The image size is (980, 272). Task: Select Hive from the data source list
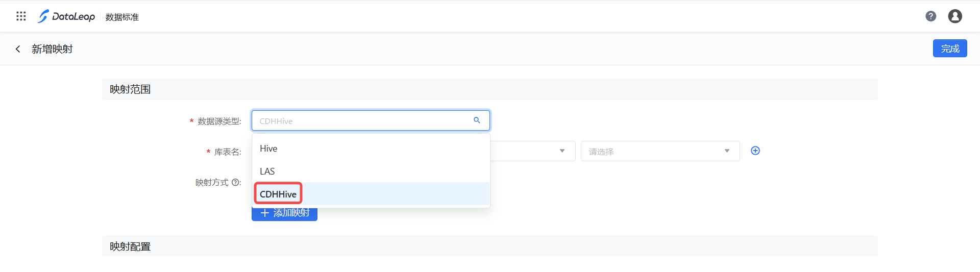[268, 149]
